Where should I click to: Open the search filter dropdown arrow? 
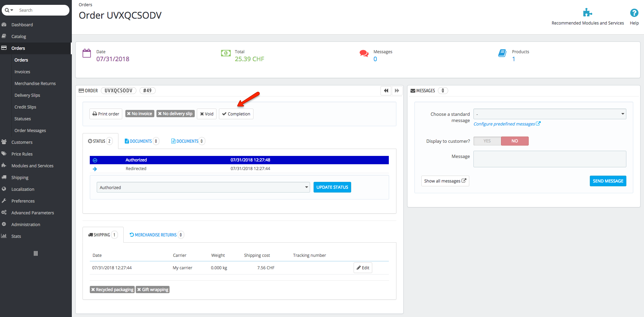click(12, 10)
